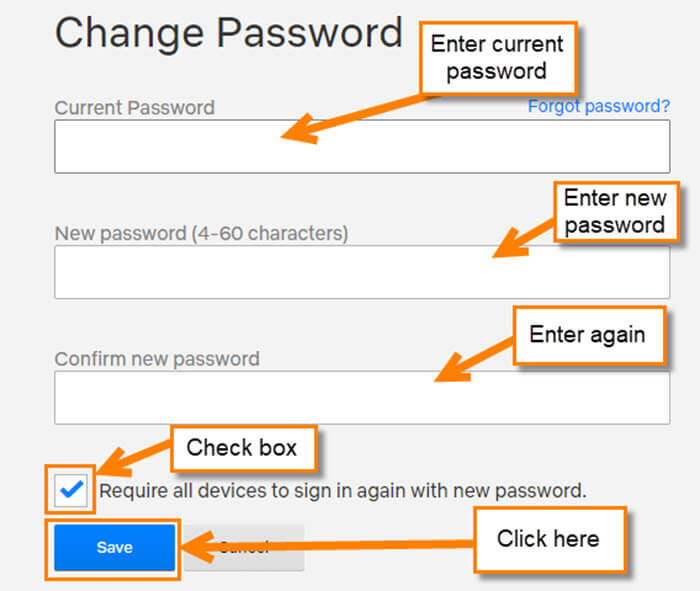The width and height of the screenshot is (700, 591).
Task: Select the Confirm new password field
Action: [362, 397]
